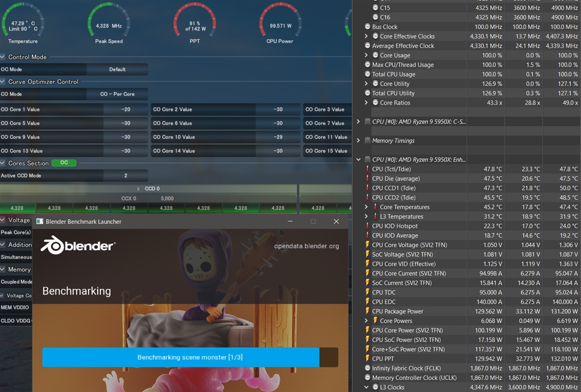Viewport: 581px width, 392px height.
Task: Click the icon beside Total CPU Usage
Action: [367, 74]
